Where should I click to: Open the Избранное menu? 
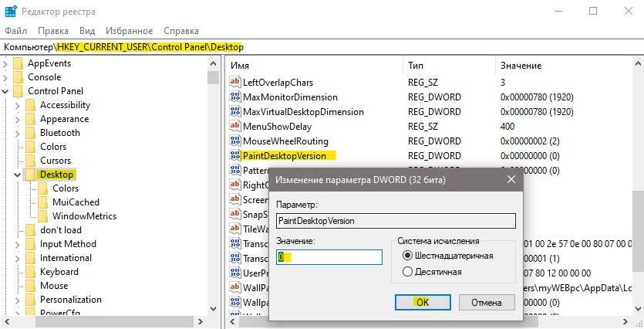click(x=129, y=31)
